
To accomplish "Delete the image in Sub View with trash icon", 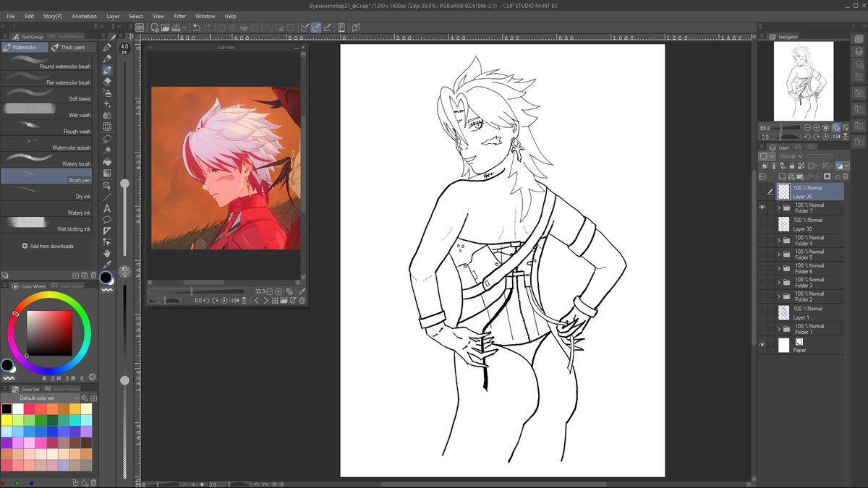I will [x=302, y=301].
